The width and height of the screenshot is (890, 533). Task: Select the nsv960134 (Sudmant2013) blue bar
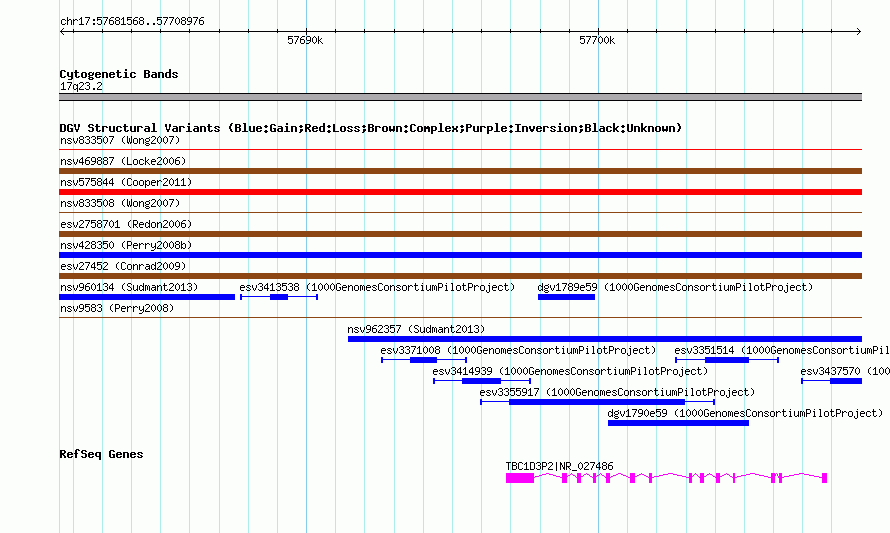point(147,297)
